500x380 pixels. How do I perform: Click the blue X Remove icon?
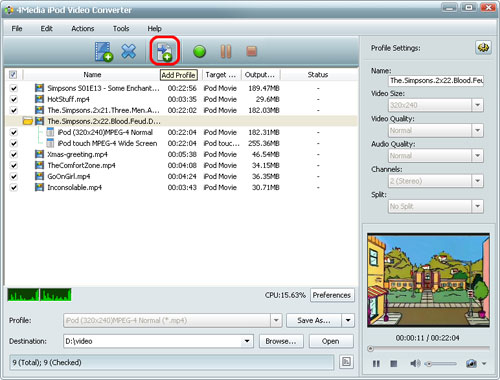tap(129, 51)
